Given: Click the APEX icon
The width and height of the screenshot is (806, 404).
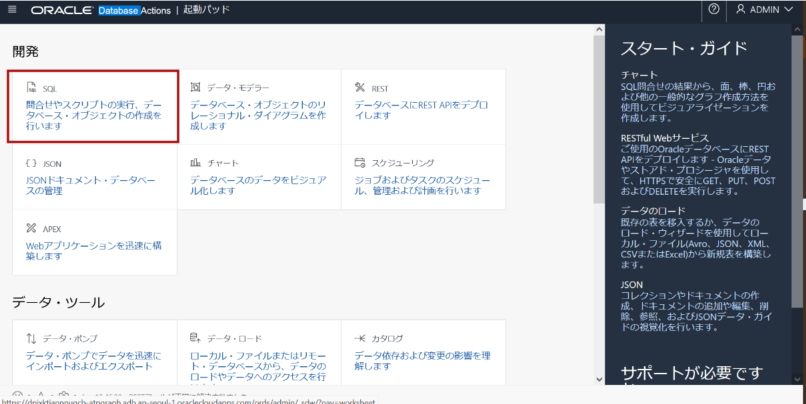Looking at the screenshot, I should click(31, 228).
